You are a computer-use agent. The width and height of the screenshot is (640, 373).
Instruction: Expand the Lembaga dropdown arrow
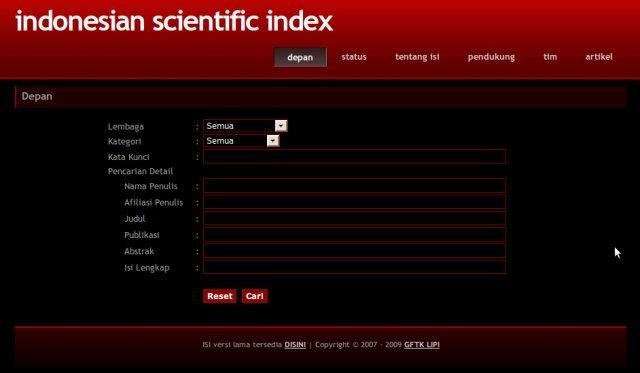click(x=281, y=126)
